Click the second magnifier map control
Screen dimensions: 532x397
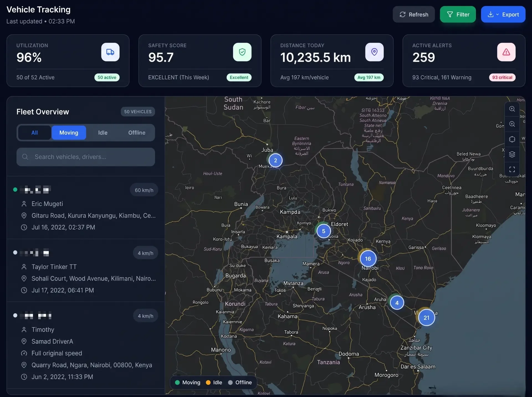pos(512,124)
